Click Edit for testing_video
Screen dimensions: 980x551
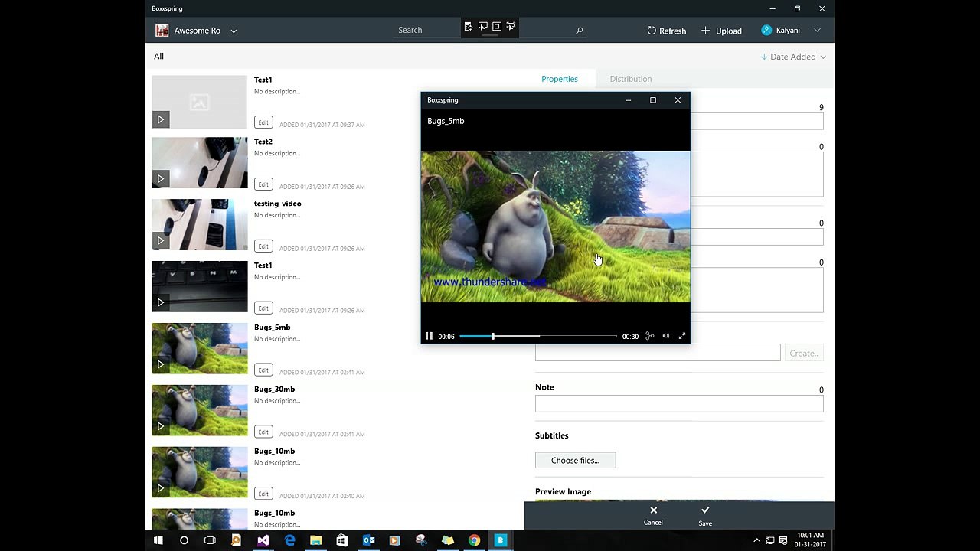[x=263, y=246]
